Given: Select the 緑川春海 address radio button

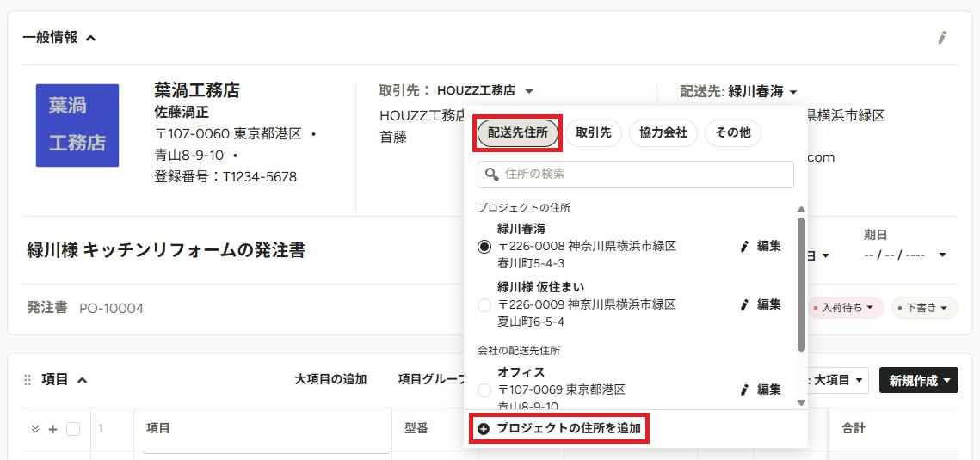Looking at the screenshot, I should tap(484, 247).
